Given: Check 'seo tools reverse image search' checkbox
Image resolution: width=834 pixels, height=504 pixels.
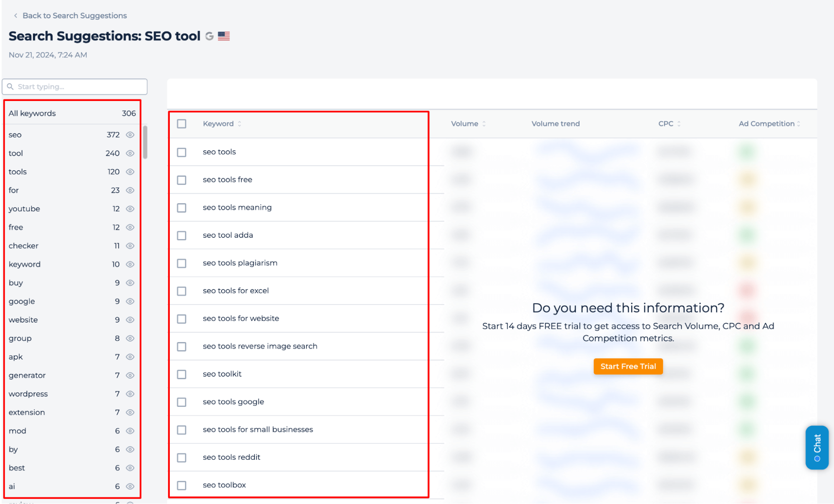Looking at the screenshot, I should (x=181, y=347).
